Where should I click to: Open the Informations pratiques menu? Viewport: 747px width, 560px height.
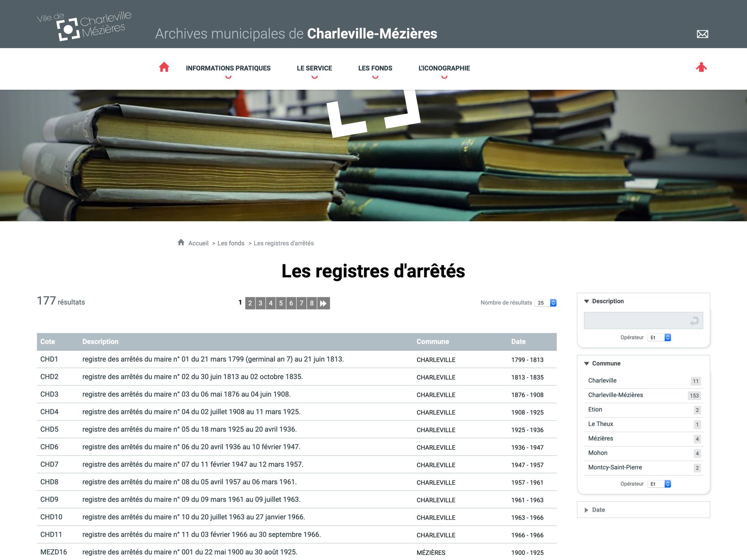(228, 68)
